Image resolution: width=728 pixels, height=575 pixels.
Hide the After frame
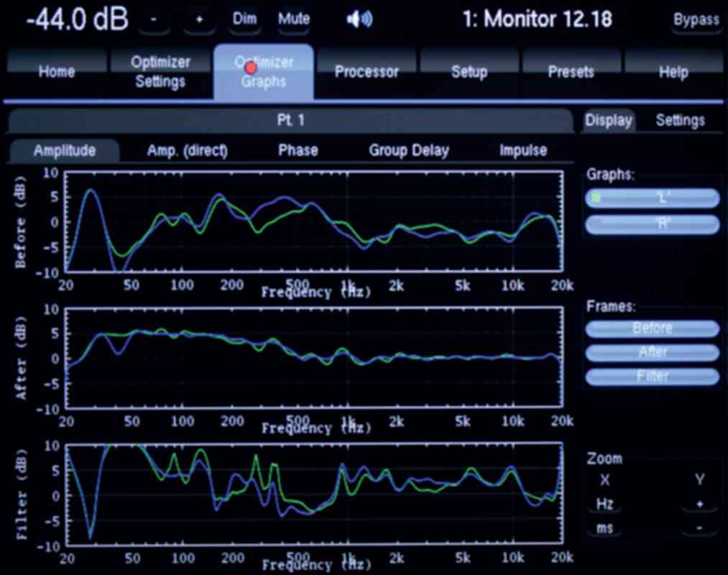[653, 352]
